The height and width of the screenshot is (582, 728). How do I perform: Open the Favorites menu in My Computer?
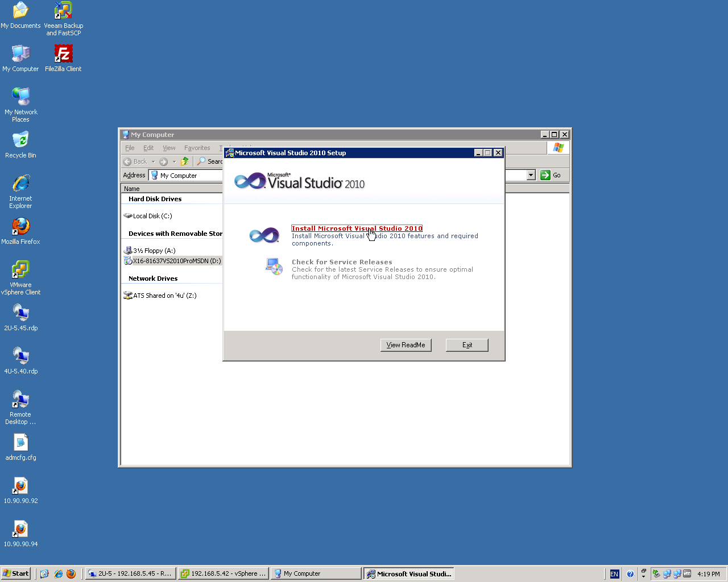tap(197, 148)
